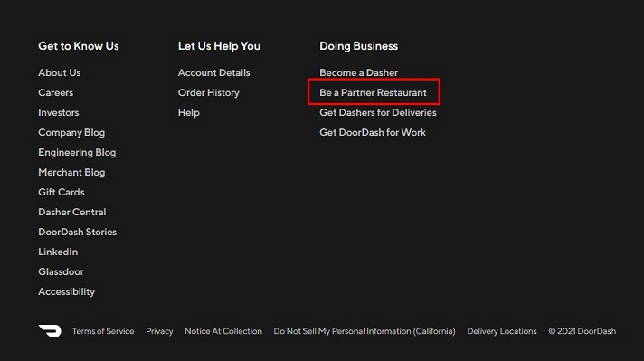Open Delivery Locations footer link
644x361 pixels.
tap(502, 331)
